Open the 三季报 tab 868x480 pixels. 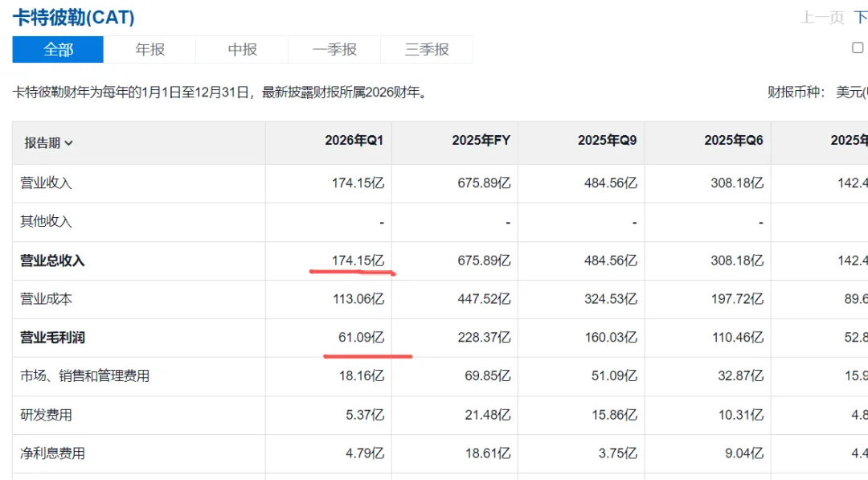pos(427,50)
